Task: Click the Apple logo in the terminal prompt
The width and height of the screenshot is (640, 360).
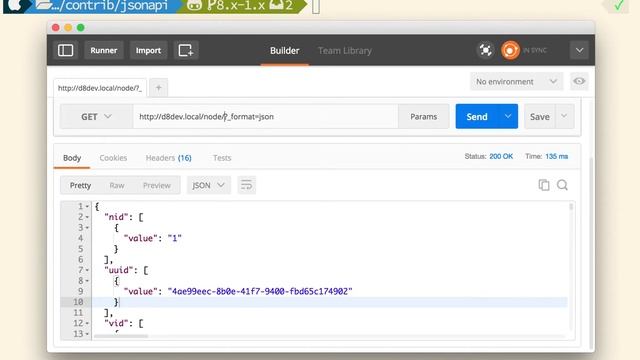Action: [16, 5]
